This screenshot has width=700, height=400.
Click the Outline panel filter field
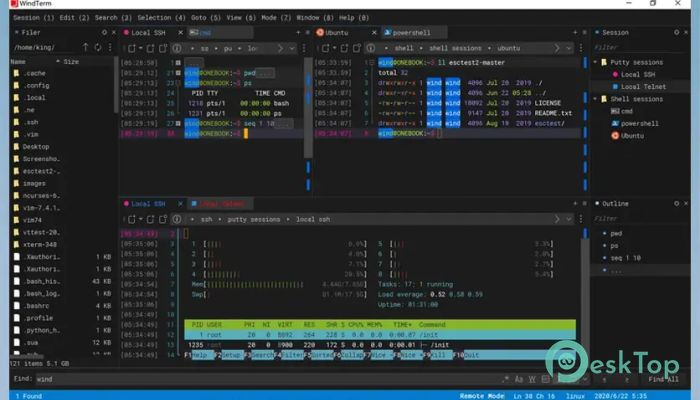pyautogui.click(x=641, y=218)
